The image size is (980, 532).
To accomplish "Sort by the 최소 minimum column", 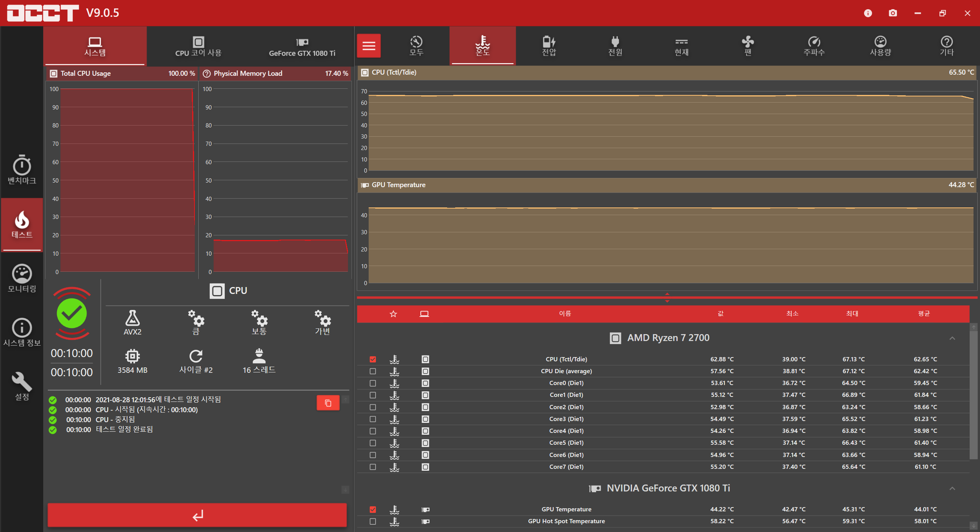I will pos(792,314).
